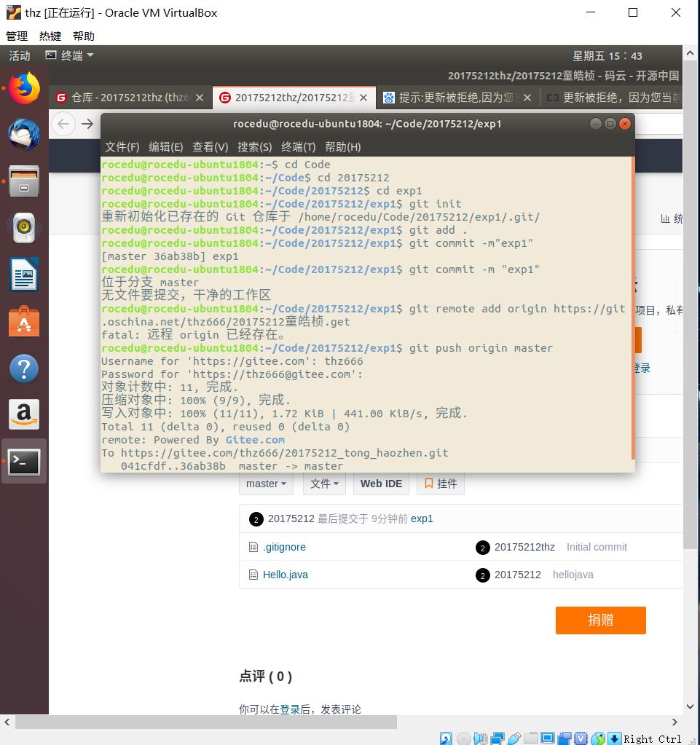Open the Hello.java file link

(285, 575)
